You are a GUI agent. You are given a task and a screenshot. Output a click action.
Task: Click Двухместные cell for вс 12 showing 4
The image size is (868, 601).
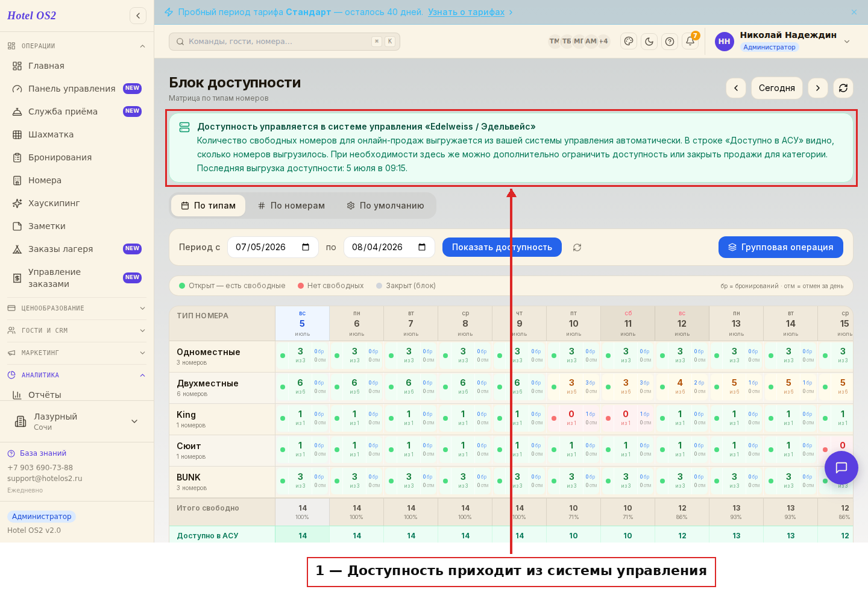pos(682,388)
